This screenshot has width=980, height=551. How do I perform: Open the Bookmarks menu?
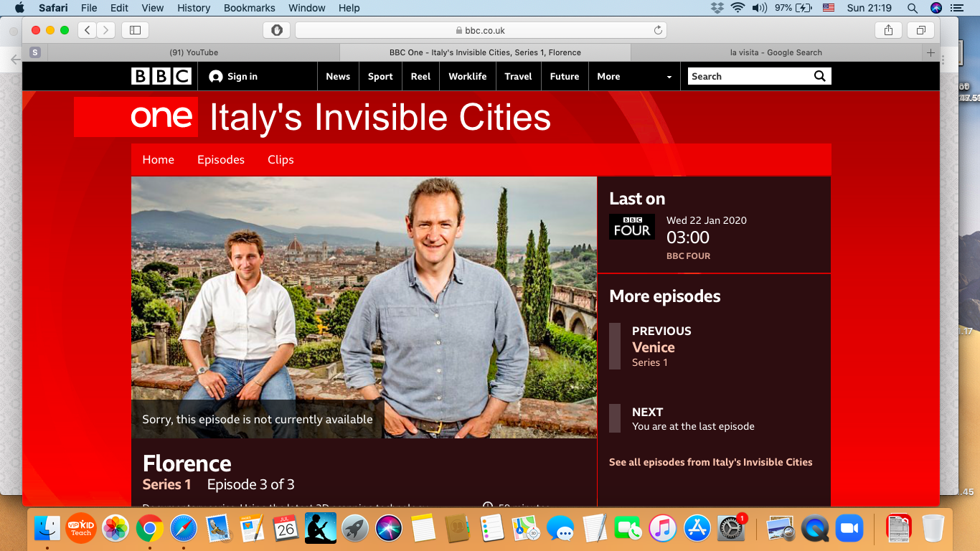pos(249,8)
